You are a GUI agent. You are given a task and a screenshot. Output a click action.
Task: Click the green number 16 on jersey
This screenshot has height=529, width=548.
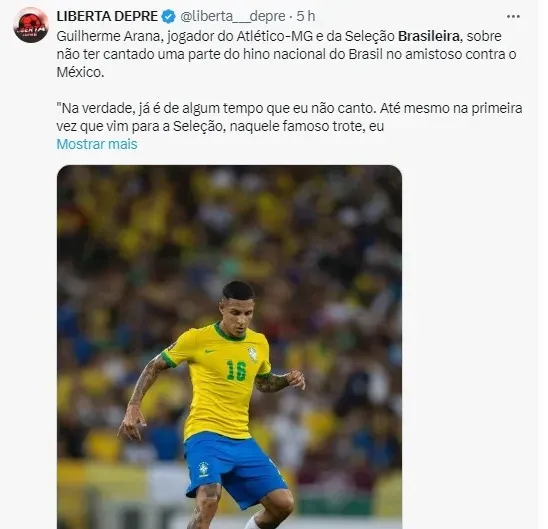pyautogui.click(x=236, y=371)
